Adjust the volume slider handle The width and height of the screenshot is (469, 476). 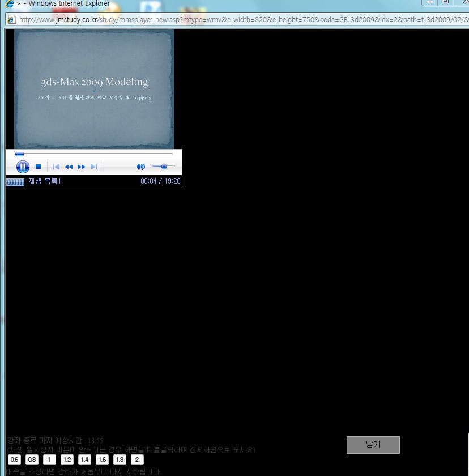pos(164,167)
